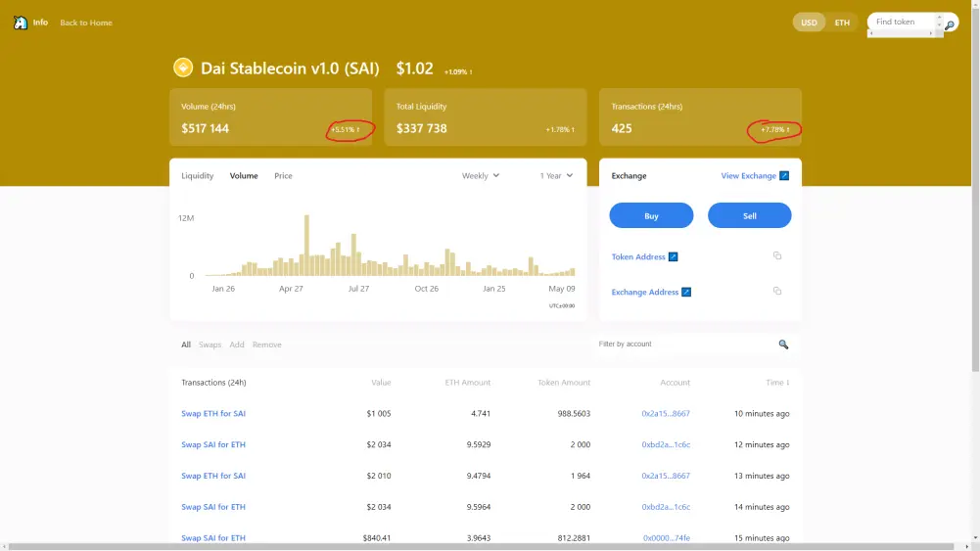Click the Sell button
The height and width of the screenshot is (551, 980).
pyautogui.click(x=749, y=215)
